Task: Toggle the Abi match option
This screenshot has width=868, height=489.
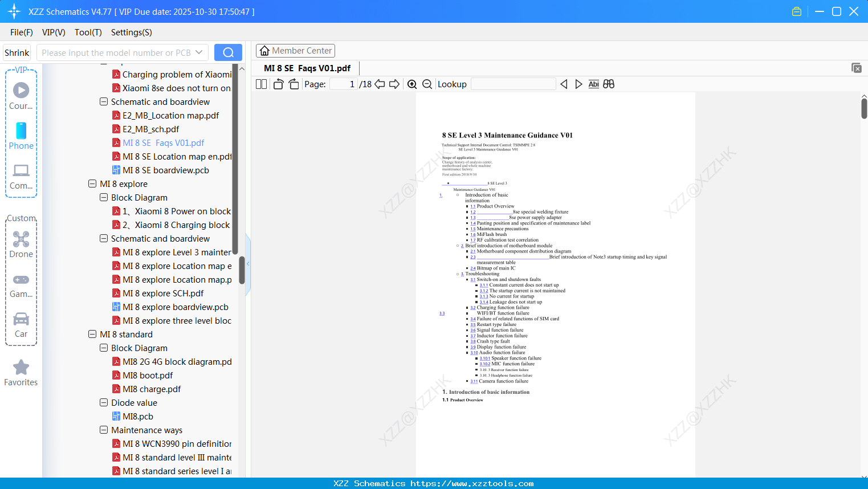Action: 594,84
